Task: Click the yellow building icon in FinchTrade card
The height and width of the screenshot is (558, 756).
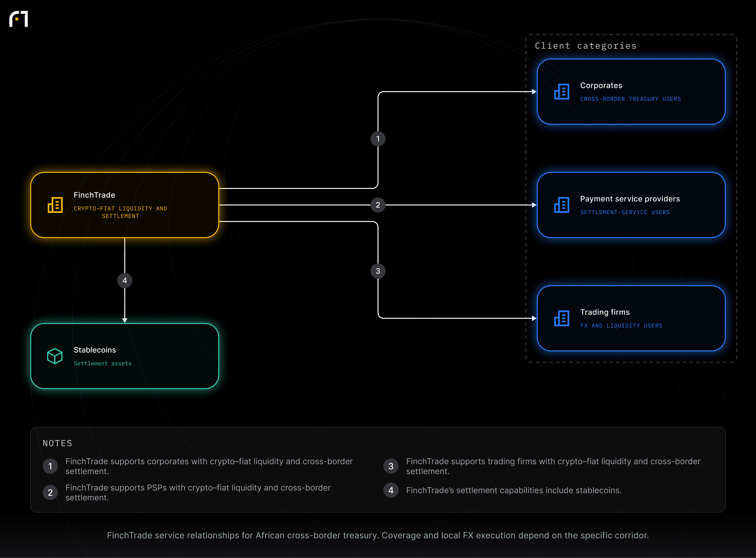Action: tap(55, 205)
